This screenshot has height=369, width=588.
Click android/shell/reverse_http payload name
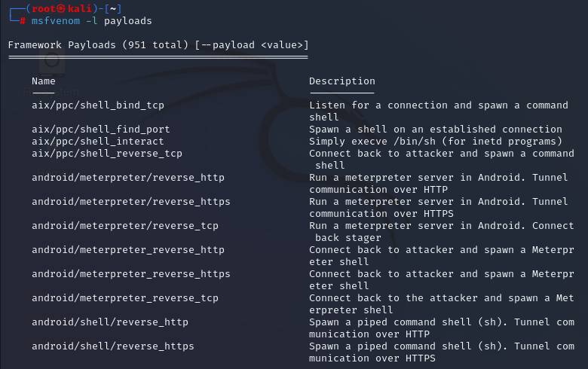pos(110,322)
